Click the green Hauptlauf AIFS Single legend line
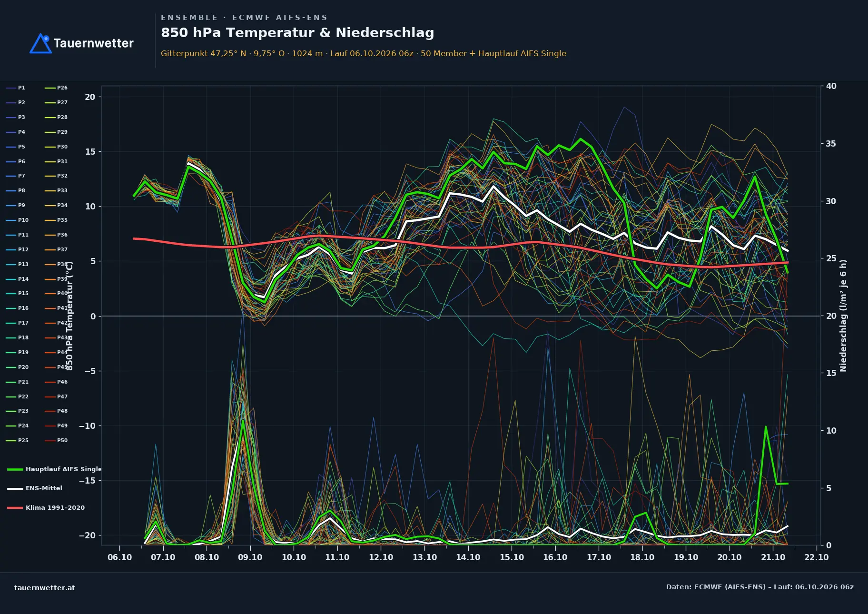The image size is (868, 614). 15,469
